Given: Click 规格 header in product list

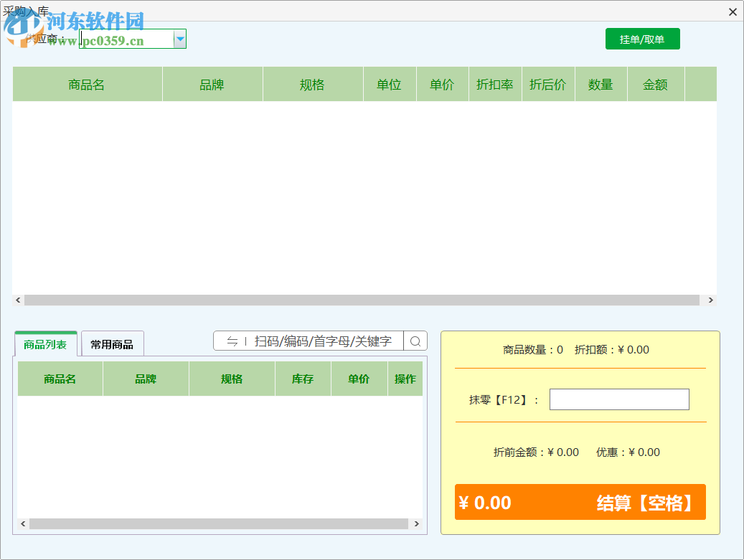Looking at the screenshot, I should pos(232,379).
